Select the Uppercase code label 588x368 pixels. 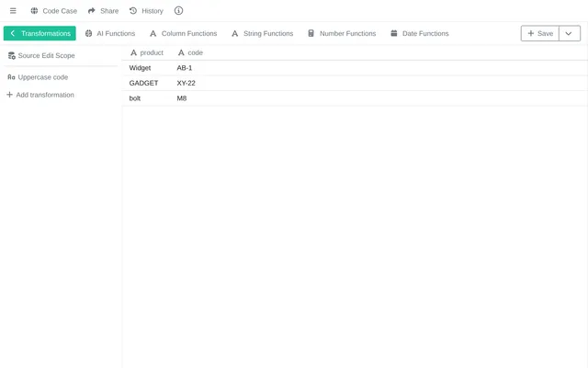(43, 77)
